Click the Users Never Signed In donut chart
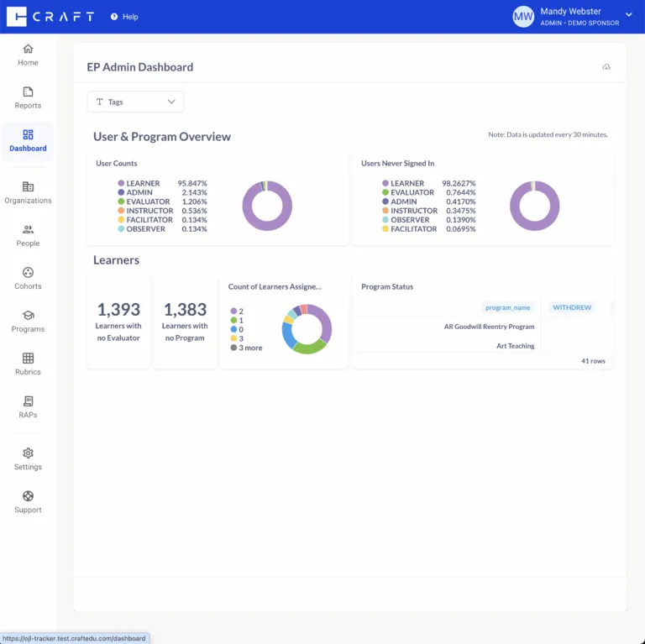The image size is (645, 644). point(534,206)
